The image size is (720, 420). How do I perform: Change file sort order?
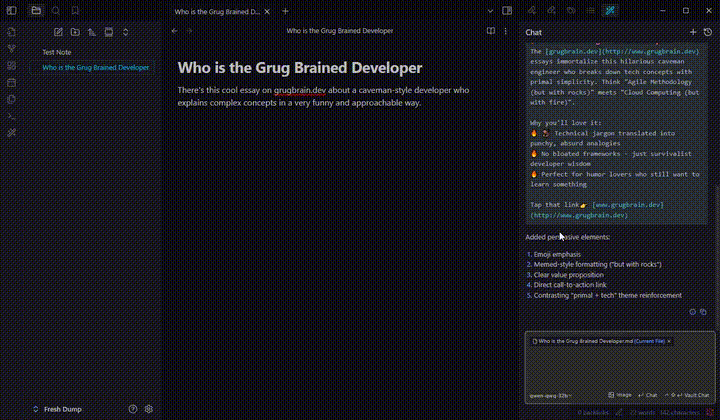[x=92, y=32]
